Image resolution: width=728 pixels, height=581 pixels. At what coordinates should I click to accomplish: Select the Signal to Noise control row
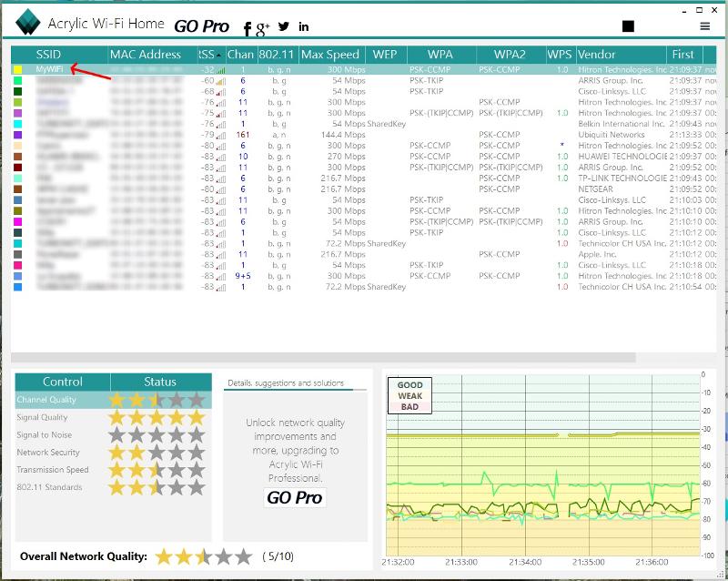click(113, 435)
